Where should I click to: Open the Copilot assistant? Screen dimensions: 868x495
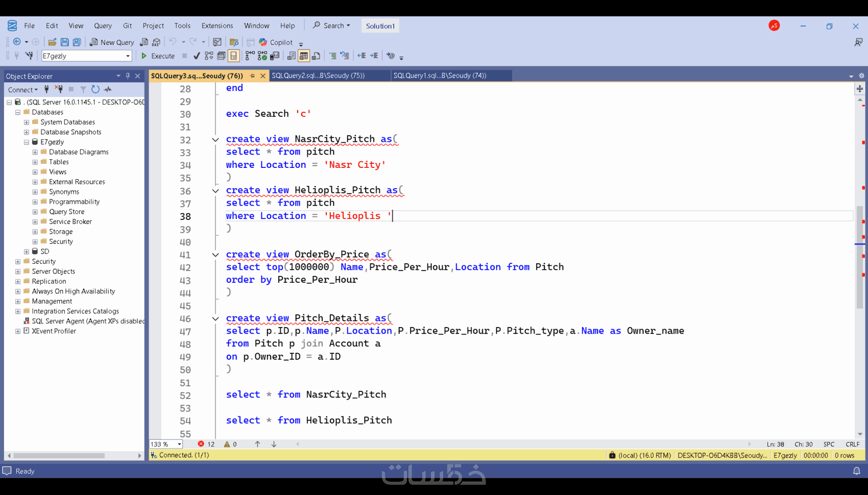point(276,42)
